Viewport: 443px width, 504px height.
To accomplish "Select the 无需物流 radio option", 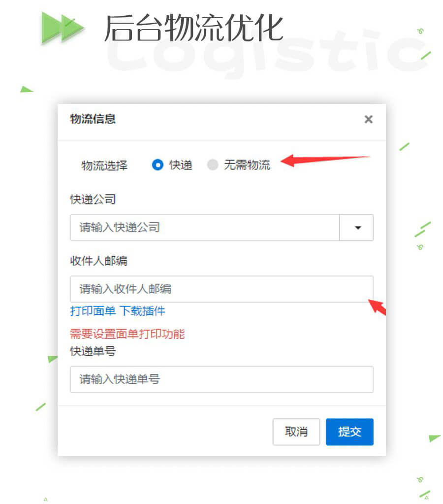I will [x=213, y=165].
